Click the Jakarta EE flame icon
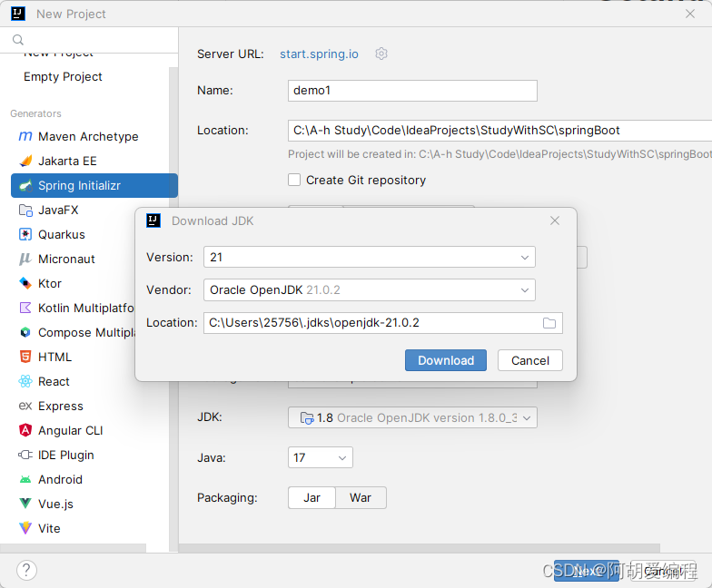 25,161
